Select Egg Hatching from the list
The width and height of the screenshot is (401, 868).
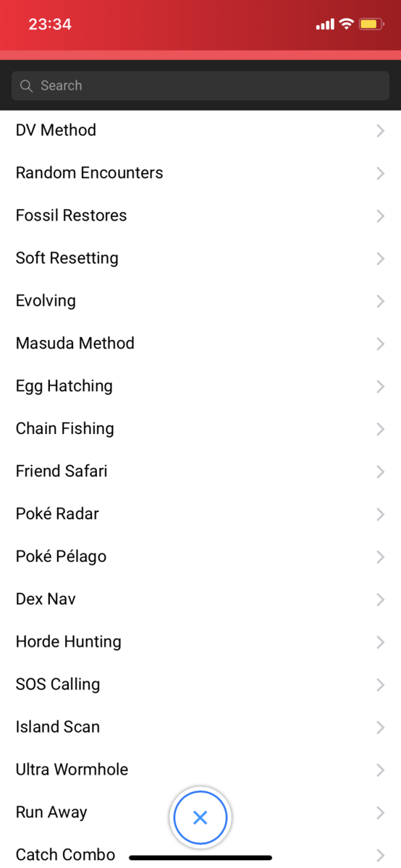200,386
